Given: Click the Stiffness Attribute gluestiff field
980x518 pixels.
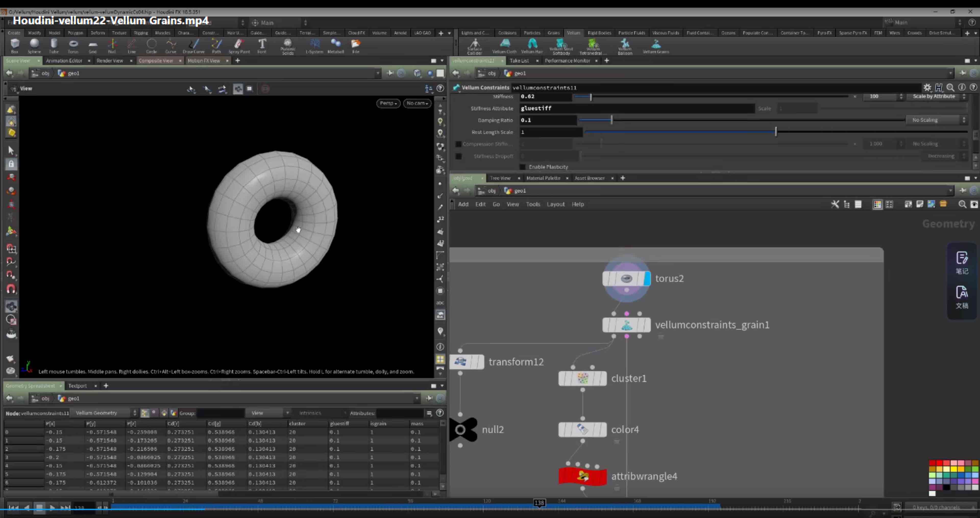Looking at the screenshot, I should (637, 108).
